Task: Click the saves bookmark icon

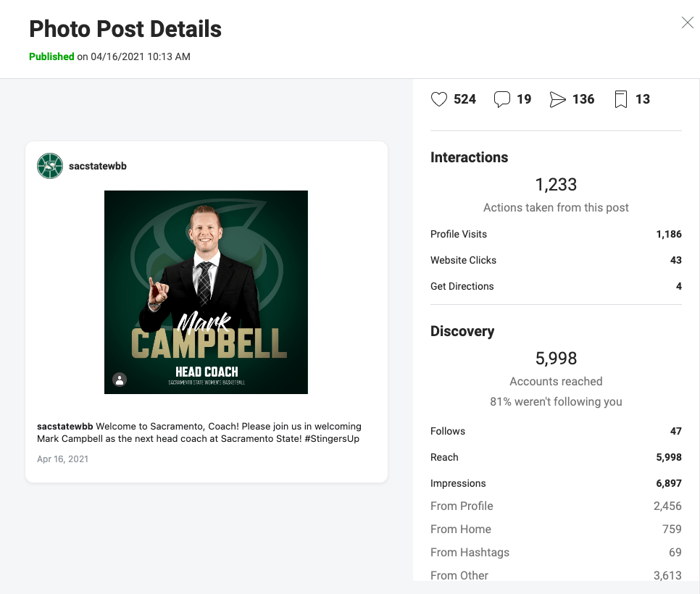Action: click(x=620, y=99)
